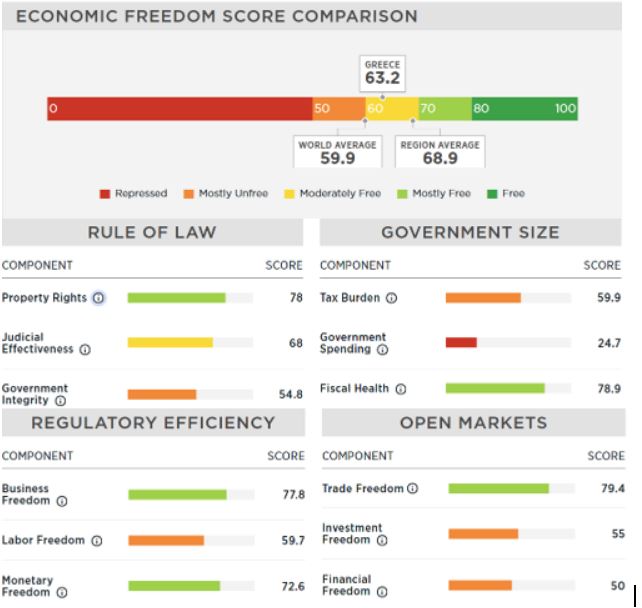Click the World Average 59.9 label
Image resolution: width=642 pixels, height=608 pixels.
click(x=337, y=152)
